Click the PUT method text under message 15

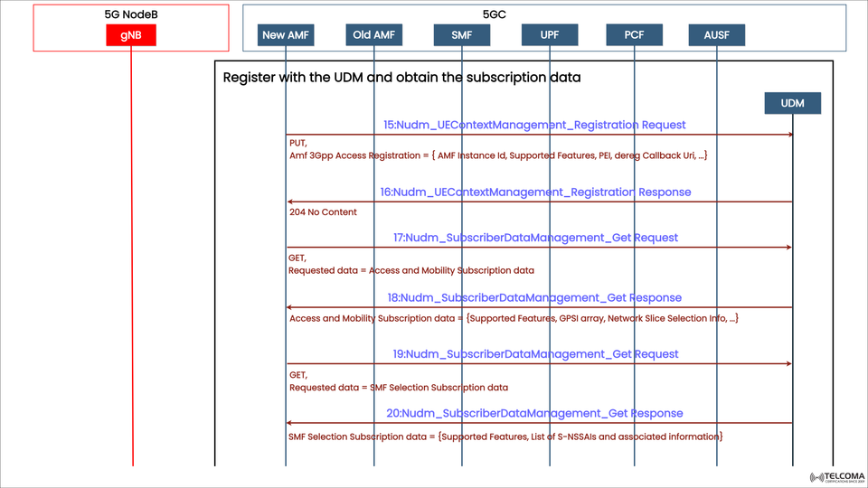pos(298,144)
